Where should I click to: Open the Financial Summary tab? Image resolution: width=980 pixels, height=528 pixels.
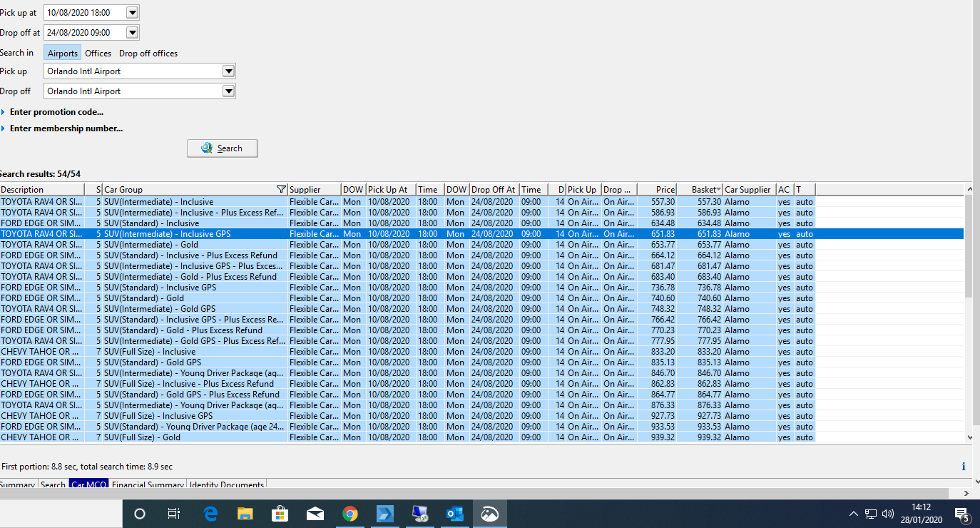tap(148, 485)
